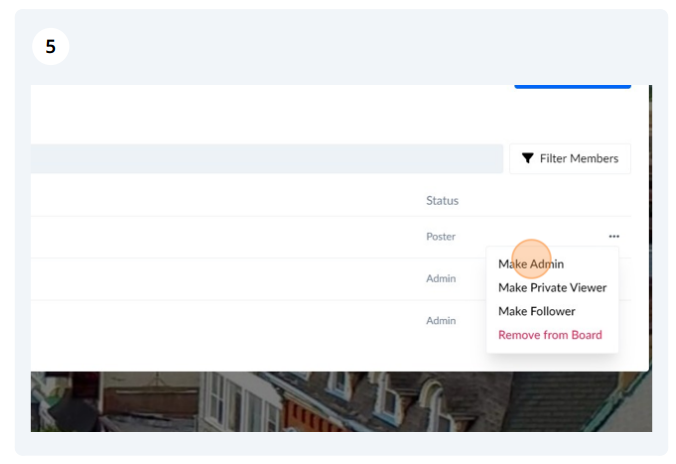Choose Make Private Viewer option
The height and width of the screenshot is (464, 676).
click(552, 287)
